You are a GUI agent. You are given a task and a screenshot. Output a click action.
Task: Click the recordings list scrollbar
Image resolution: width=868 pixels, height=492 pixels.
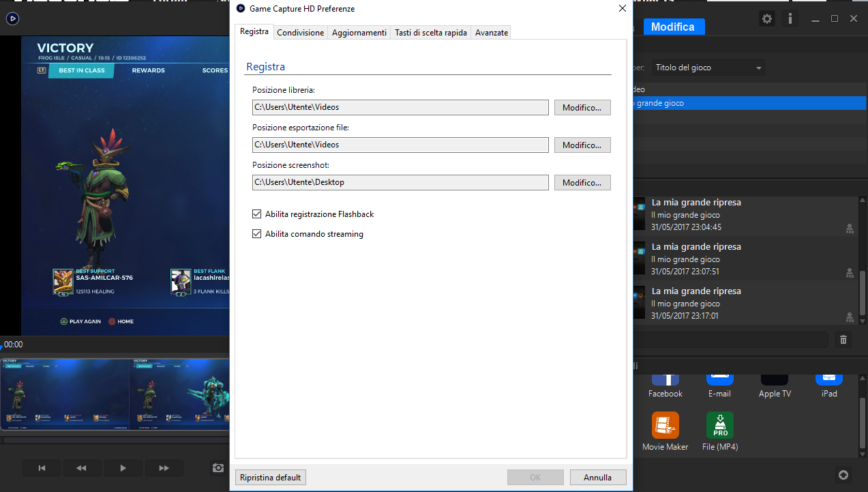coord(863,293)
